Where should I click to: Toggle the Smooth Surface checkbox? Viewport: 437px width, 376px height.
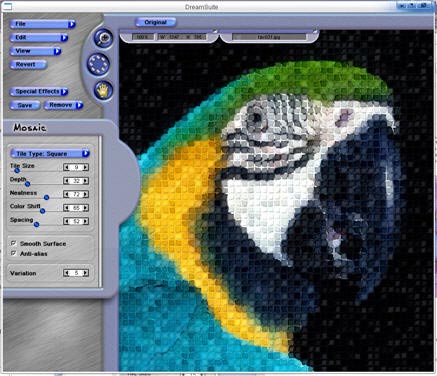[13, 243]
